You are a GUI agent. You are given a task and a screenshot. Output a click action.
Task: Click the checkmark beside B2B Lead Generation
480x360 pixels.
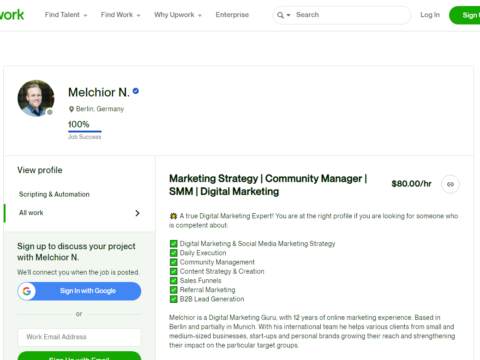173,299
